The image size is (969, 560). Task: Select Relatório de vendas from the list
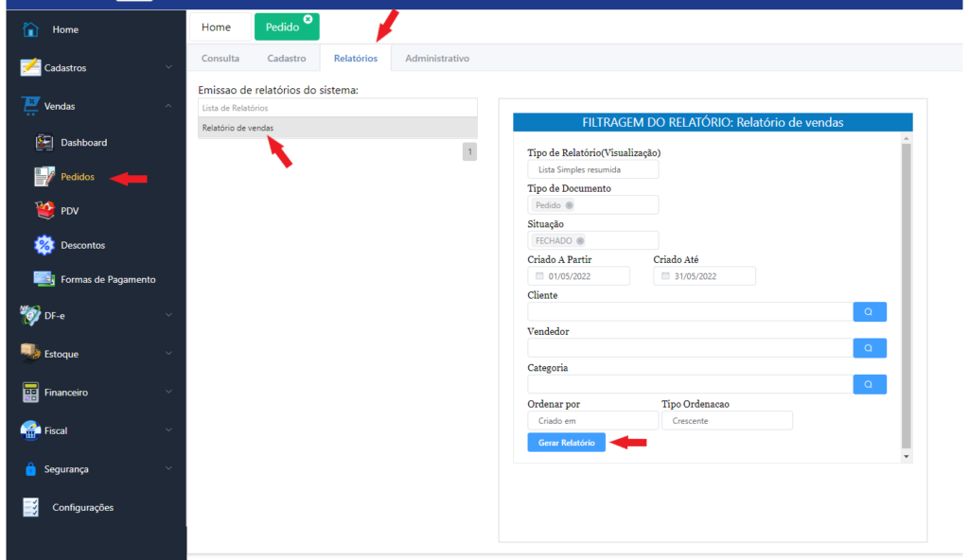click(x=238, y=128)
